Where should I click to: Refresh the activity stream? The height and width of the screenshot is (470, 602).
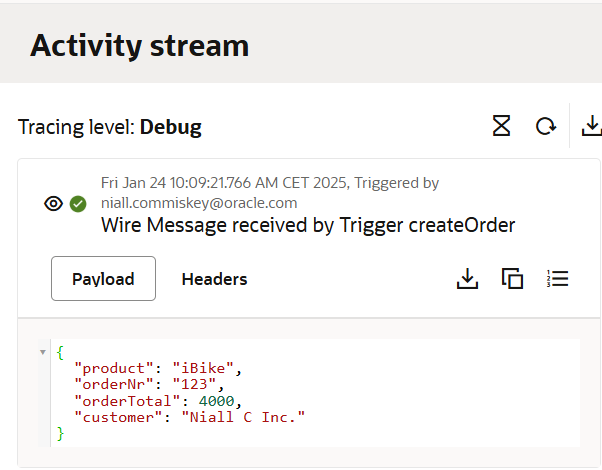click(546, 126)
